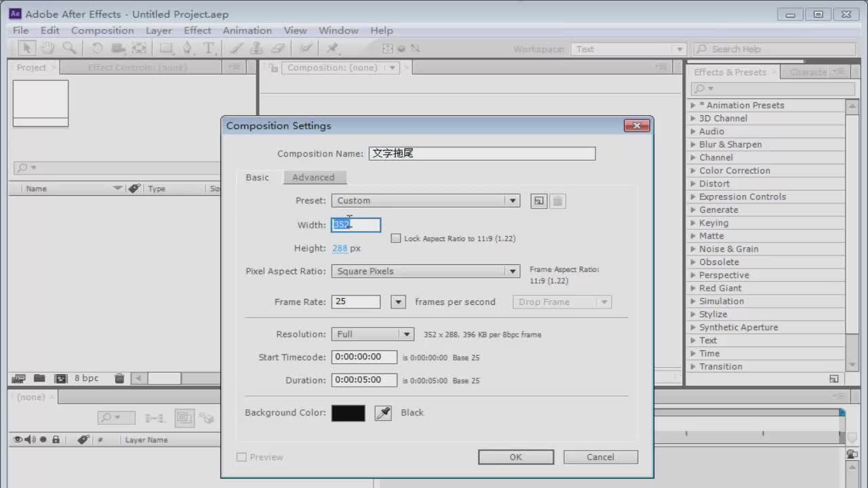Select the Selection arrow tool
The height and width of the screenshot is (488, 868).
tap(26, 48)
